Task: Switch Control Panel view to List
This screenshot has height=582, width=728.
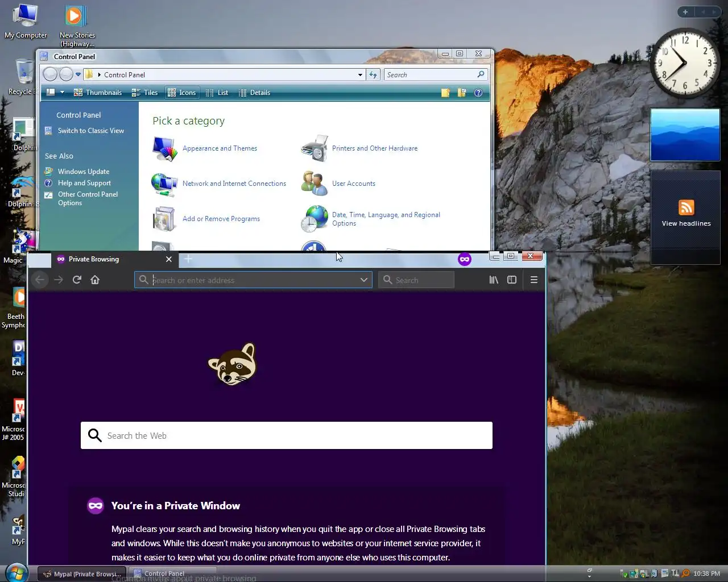Action: (217, 93)
